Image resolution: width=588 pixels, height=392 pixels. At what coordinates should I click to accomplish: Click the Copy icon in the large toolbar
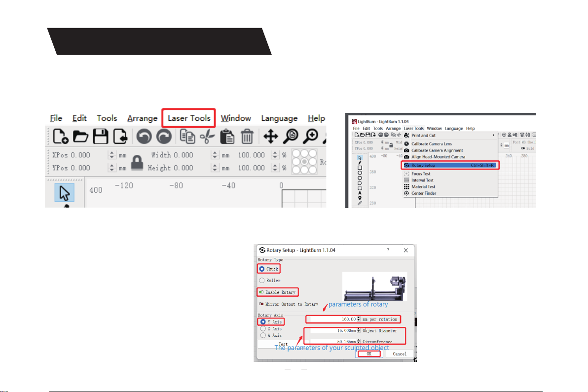click(x=187, y=137)
